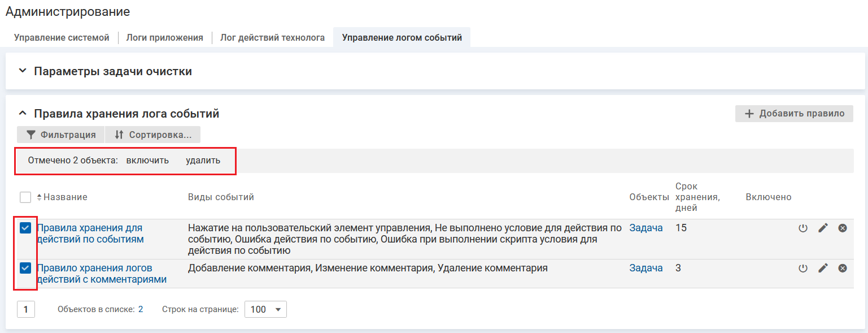Open rows-per-page dropdown showing 100
Screen dimensions: 868x333
pyautogui.click(x=265, y=310)
